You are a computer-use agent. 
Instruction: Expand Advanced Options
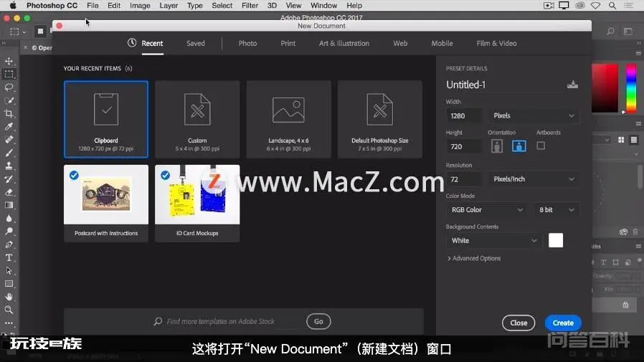pyautogui.click(x=474, y=258)
